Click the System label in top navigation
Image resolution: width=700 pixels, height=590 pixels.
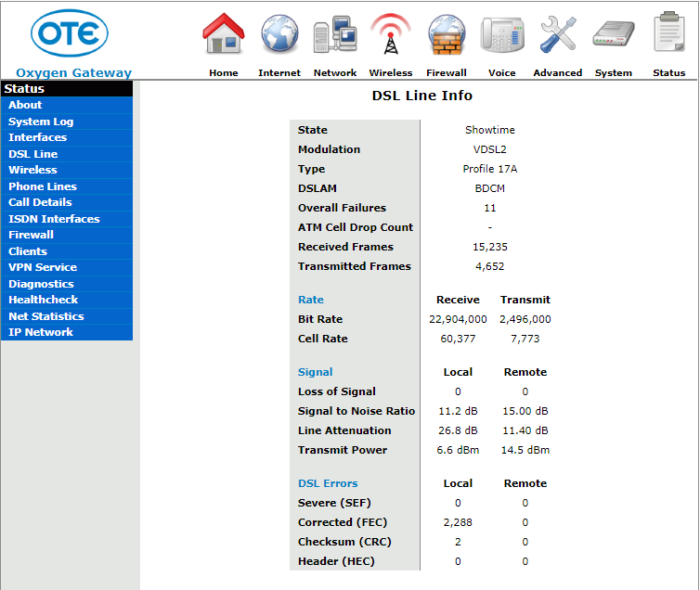(x=614, y=72)
